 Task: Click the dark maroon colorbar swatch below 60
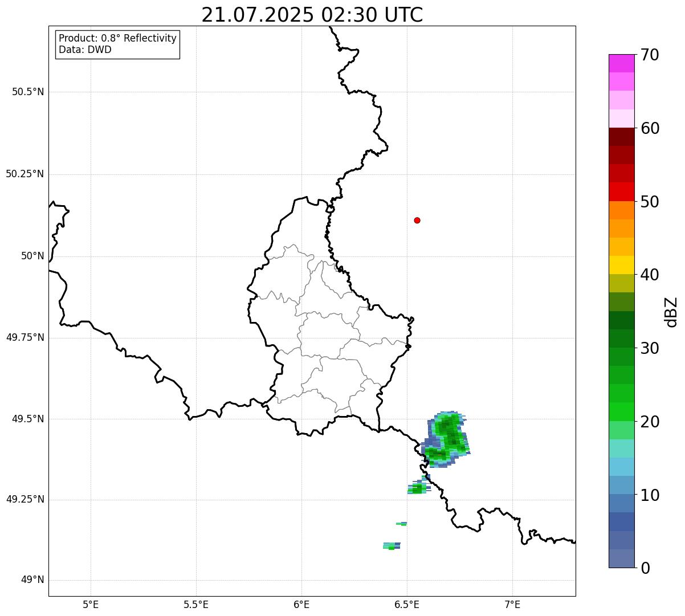(621, 137)
